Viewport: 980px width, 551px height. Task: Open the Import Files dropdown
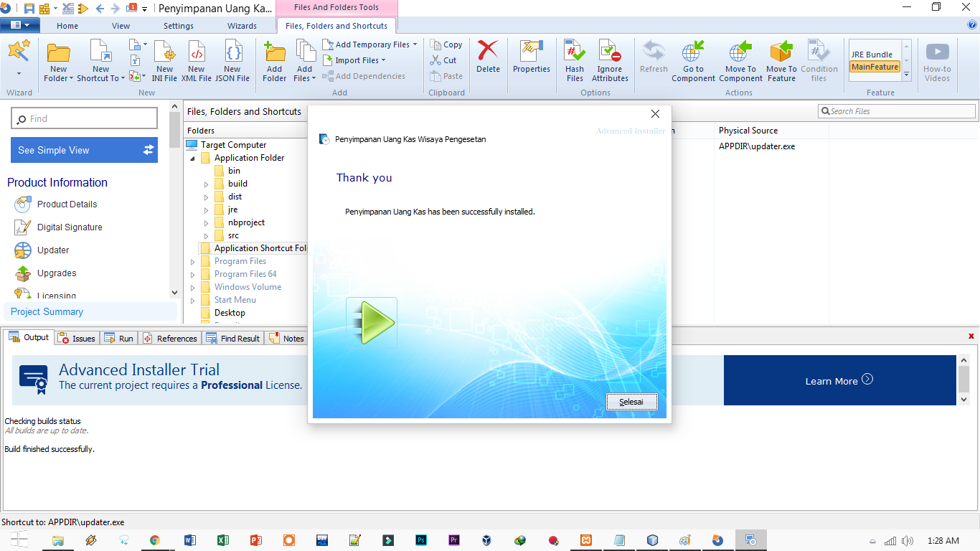pos(354,60)
